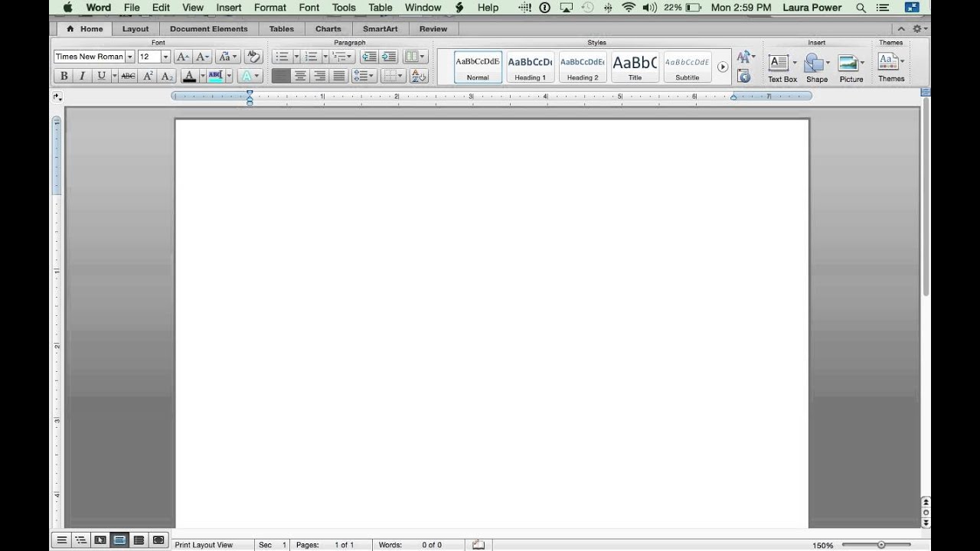Toggle Italic formatting

click(82, 76)
